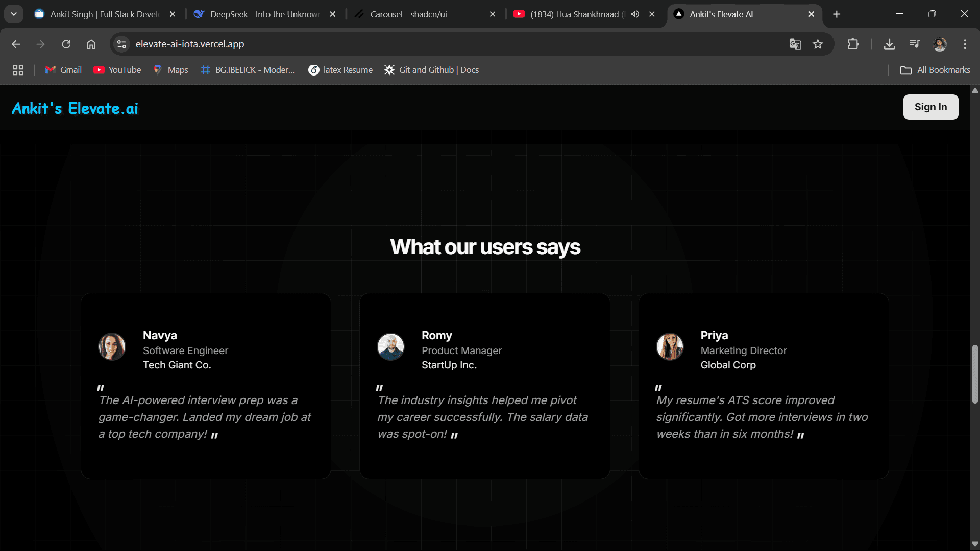The image size is (980, 551).
Task: Click the Global Corp company text
Action: [728, 365]
